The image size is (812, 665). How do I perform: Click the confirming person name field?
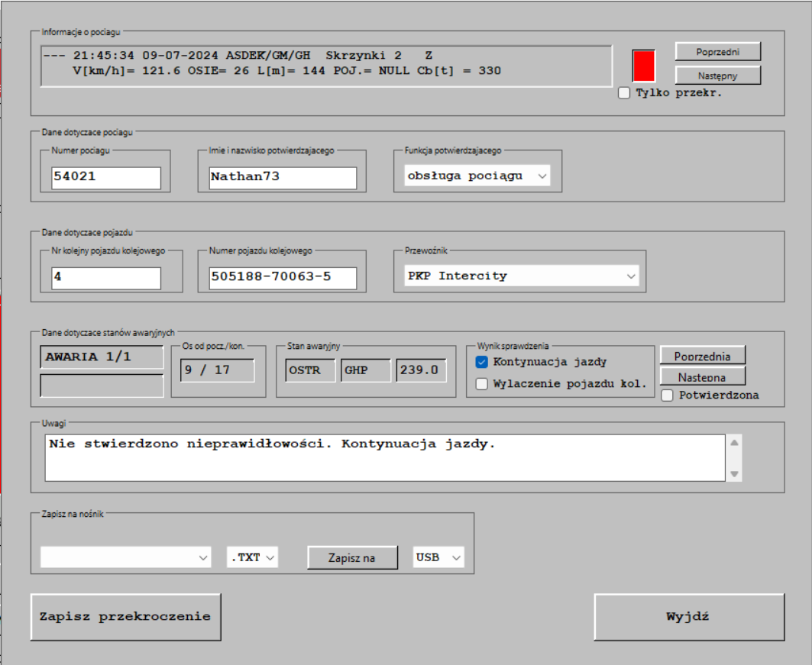click(283, 177)
